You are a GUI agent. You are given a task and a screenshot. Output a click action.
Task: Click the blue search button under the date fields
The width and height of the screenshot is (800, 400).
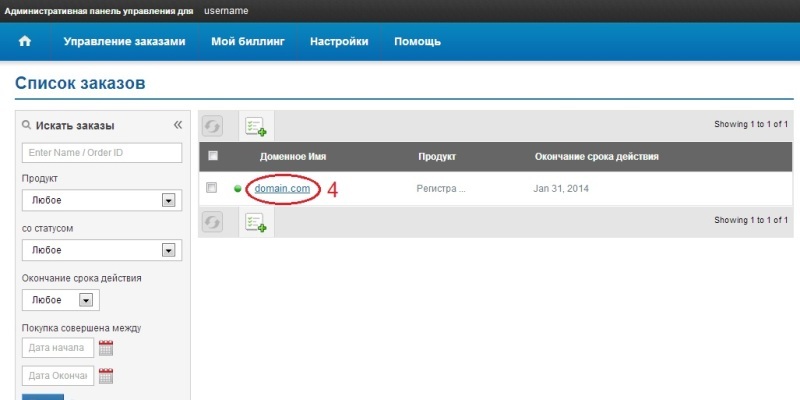click(43, 397)
